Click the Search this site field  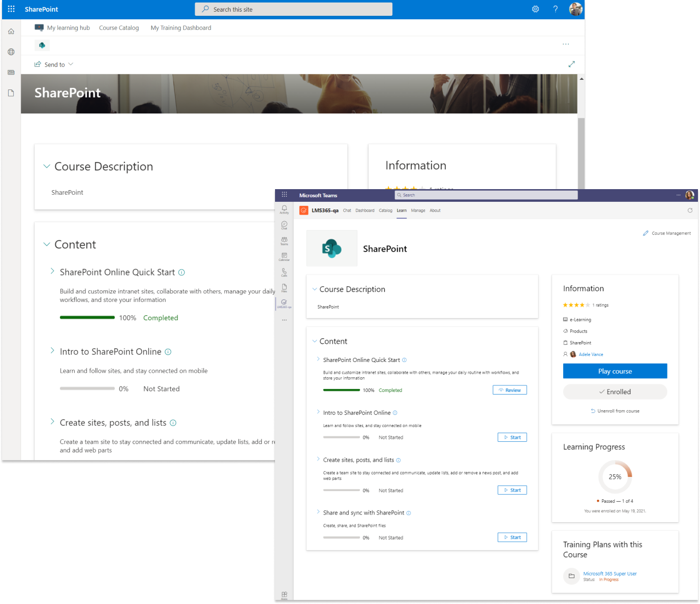293,9
